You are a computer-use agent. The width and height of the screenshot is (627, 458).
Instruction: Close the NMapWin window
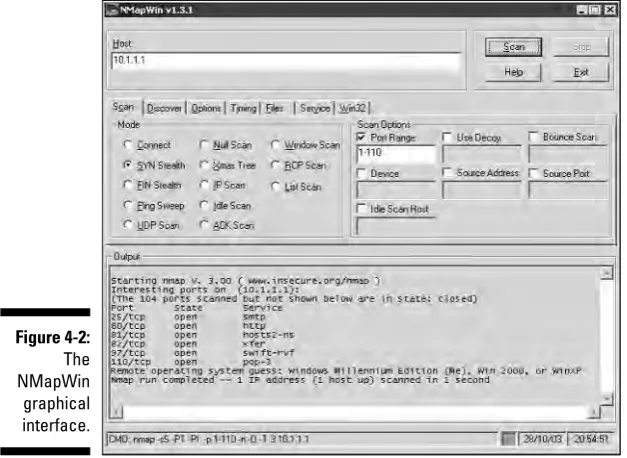[610, 10]
